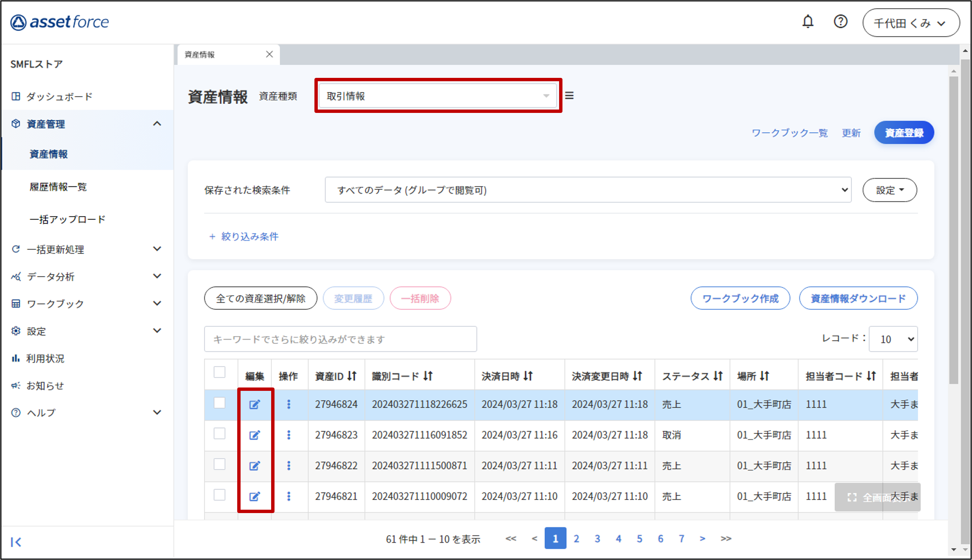Open 履歴情報一覧 in the sidebar
Screen dimensions: 972x560
[x=58, y=187]
